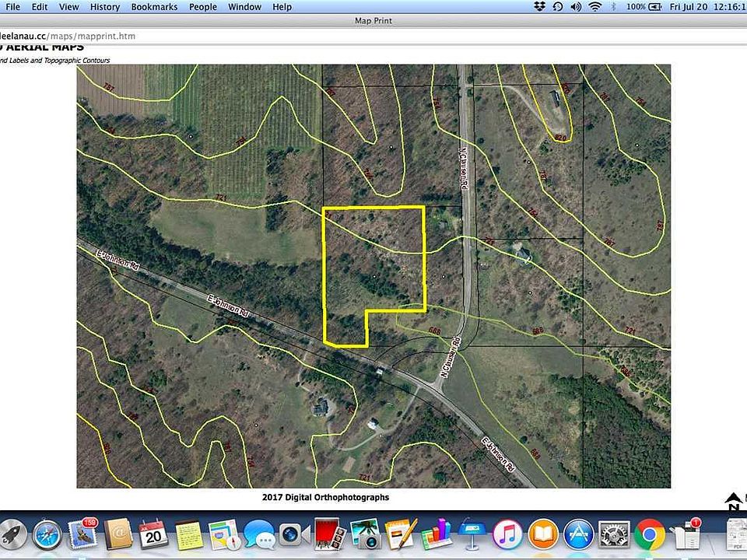Open Calendar icon showing 20

coord(153,534)
